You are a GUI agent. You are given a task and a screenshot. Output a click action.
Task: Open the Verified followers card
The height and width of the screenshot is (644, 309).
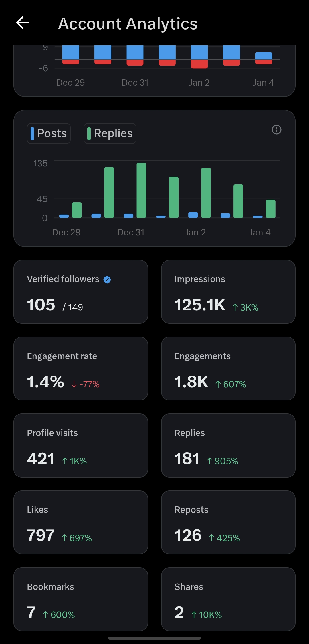coord(81,292)
